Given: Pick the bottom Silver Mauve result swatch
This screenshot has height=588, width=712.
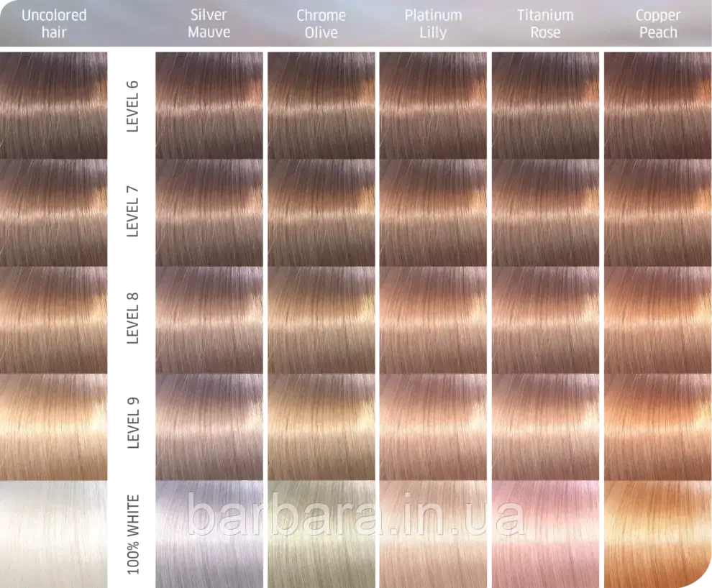Looking at the screenshot, I should 208,532.
